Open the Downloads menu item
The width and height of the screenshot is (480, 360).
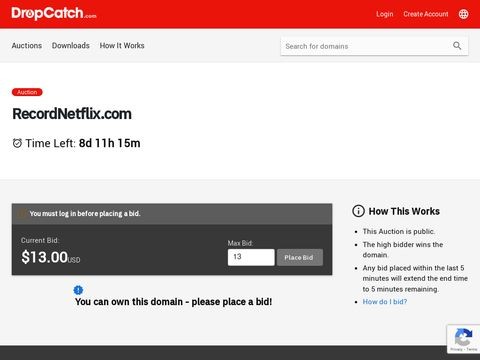[x=71, y=46]
